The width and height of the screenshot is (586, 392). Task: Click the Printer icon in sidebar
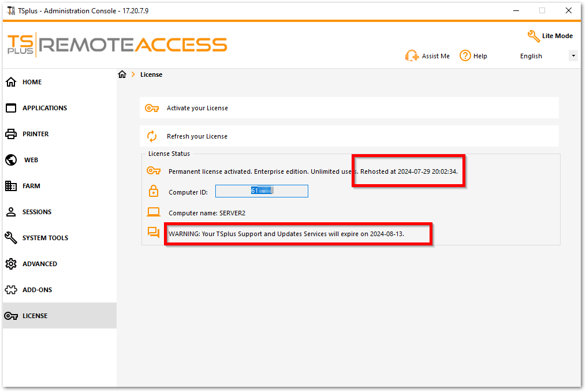11,134
